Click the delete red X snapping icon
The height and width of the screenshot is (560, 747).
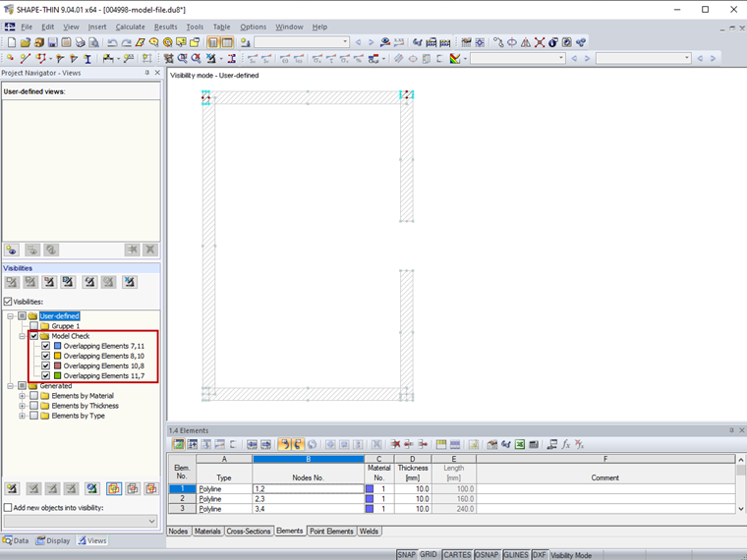(540, 42)
